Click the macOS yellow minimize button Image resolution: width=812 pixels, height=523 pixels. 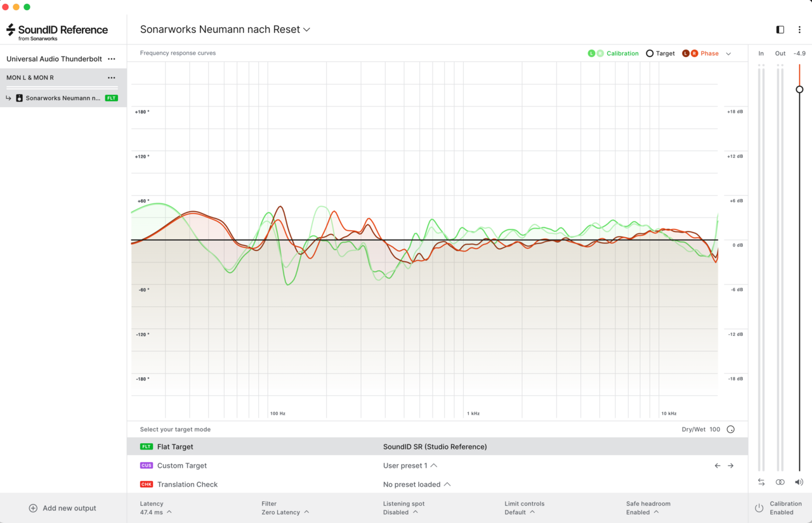point(16,7)
